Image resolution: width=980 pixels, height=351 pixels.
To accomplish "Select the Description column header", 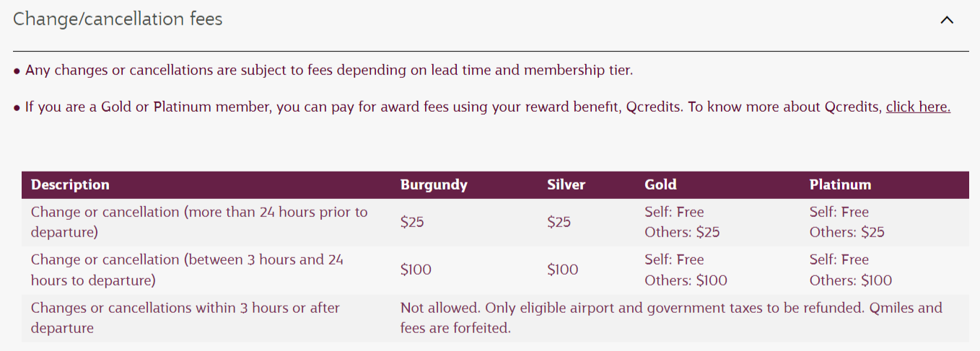I will point(70,185).
